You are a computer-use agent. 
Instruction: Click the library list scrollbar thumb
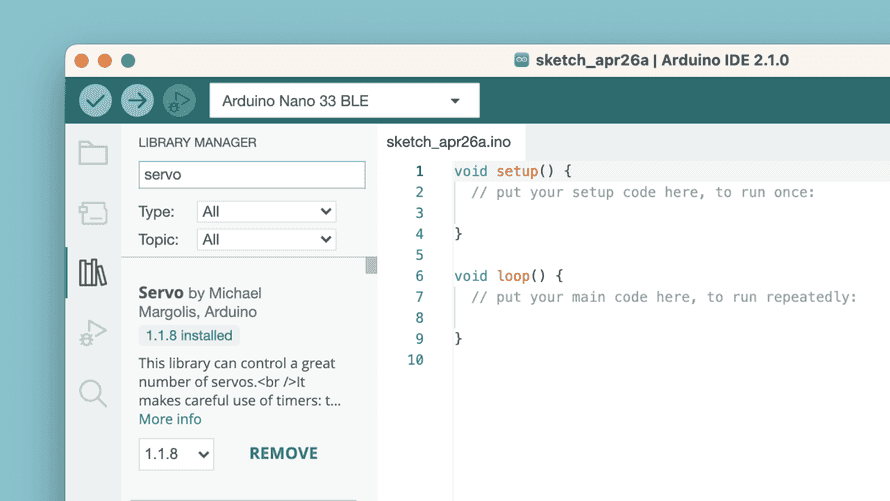click(x=371, y=265)
